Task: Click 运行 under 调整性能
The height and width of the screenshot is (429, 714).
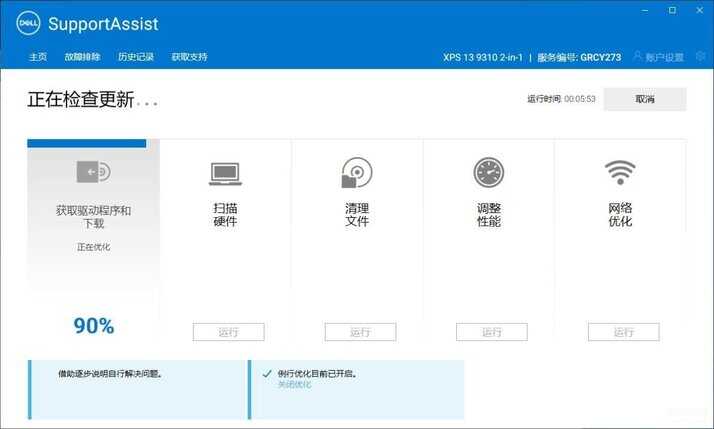Action: pyautogui.click(x=492, y=332)
